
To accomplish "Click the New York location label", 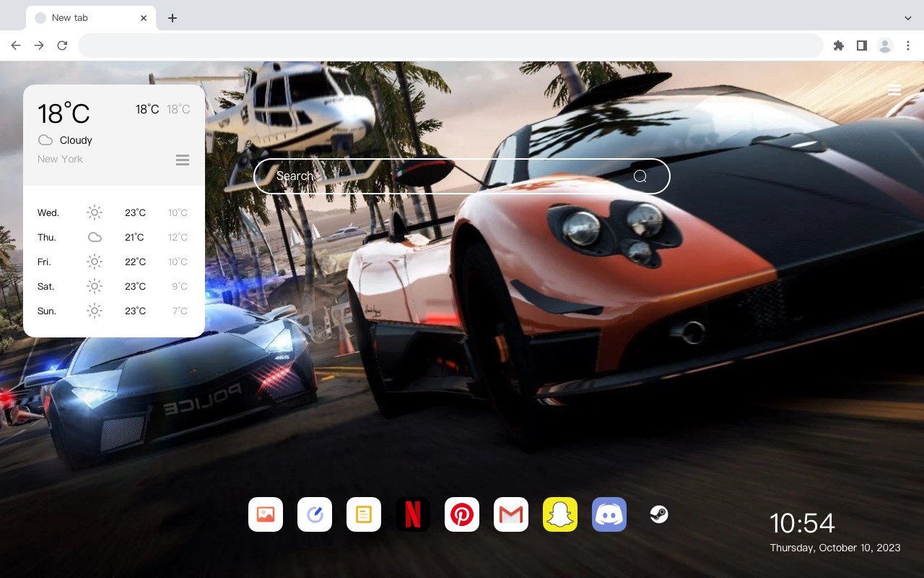I will (x=60, y=159).
